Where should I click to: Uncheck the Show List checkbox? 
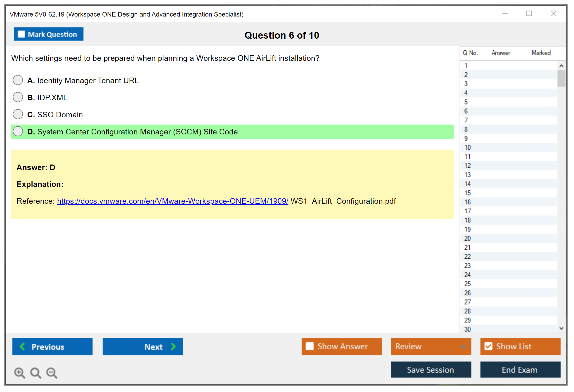tap(488, 346)
